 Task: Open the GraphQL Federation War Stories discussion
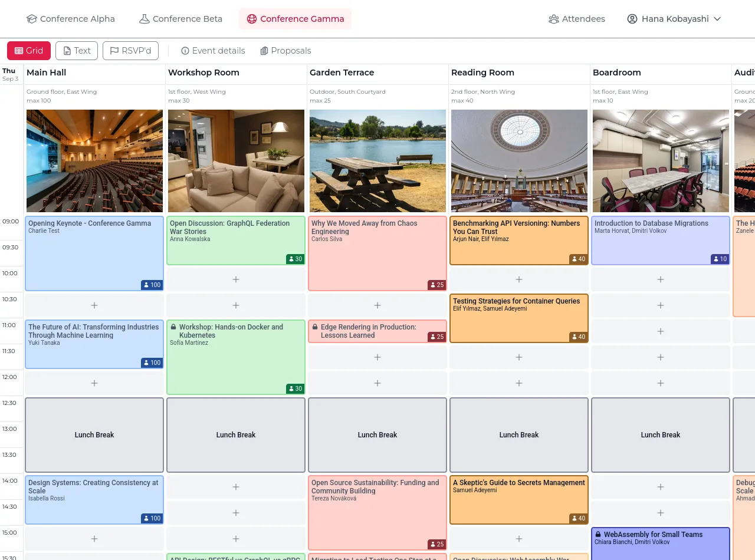236,241
